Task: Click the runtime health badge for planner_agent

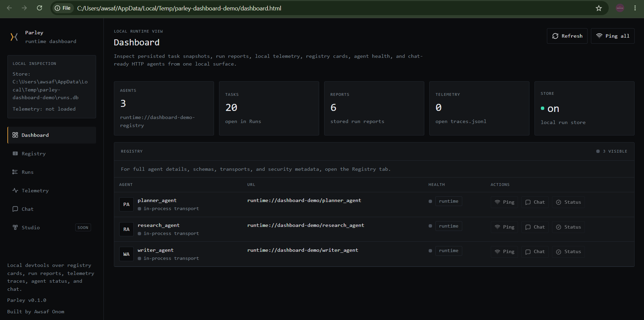Action: click(448, 201)
